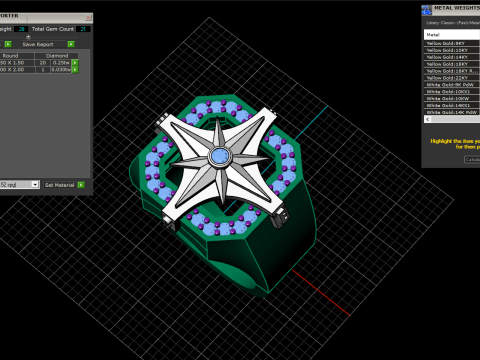
Task: Click the Metal column header
Action: (x=452, y=35)
